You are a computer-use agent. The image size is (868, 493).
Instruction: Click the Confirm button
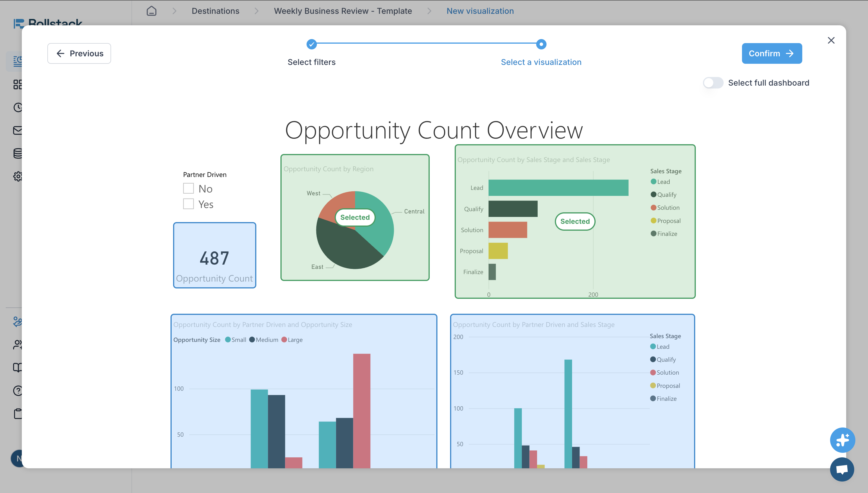772,53
